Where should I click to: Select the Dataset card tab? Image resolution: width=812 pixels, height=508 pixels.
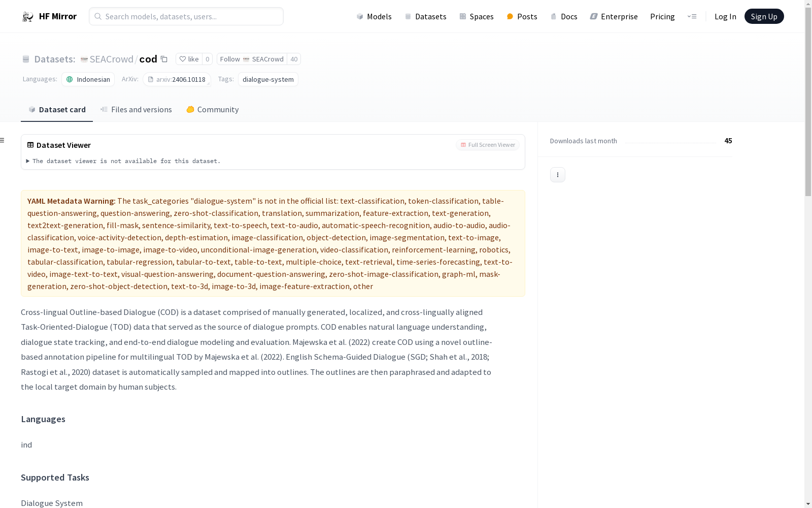coord(57,110)
